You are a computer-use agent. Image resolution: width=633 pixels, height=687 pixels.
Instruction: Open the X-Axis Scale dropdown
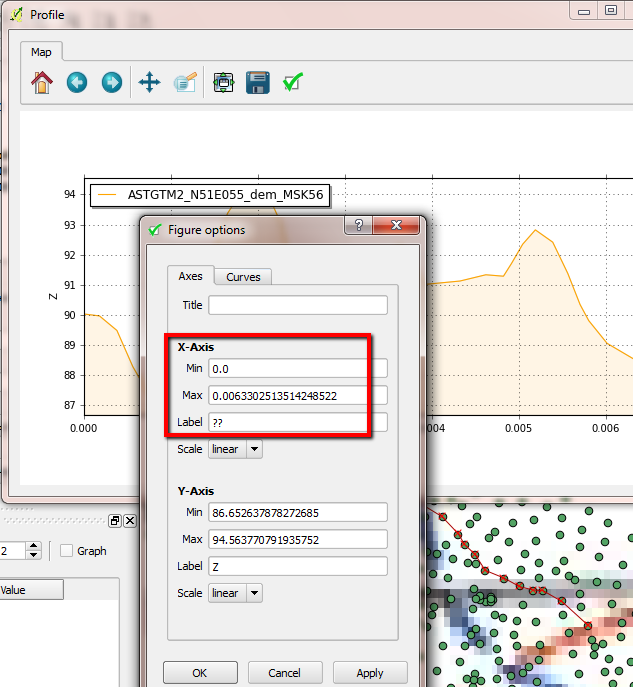pyautogui.click(x=235, y=450)
